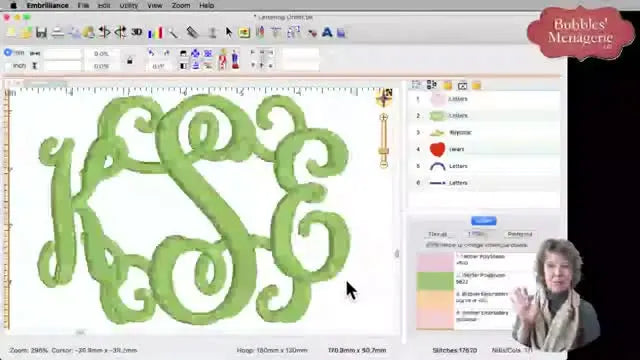Open the colored bars color-sort icon
Viewport: 640px width, 360px height.
pos(155,32)
